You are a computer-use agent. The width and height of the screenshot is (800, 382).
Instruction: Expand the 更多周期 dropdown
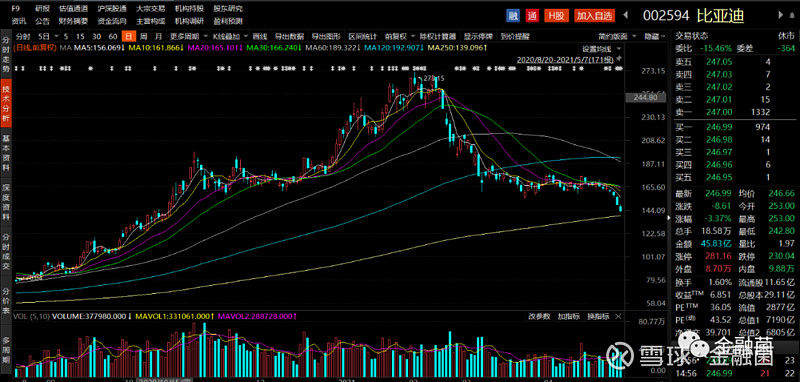coord(189,37)
